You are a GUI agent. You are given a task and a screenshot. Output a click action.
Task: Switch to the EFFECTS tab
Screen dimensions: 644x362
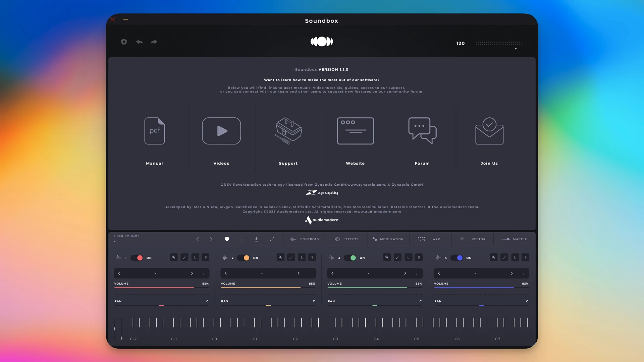point(346,239)
